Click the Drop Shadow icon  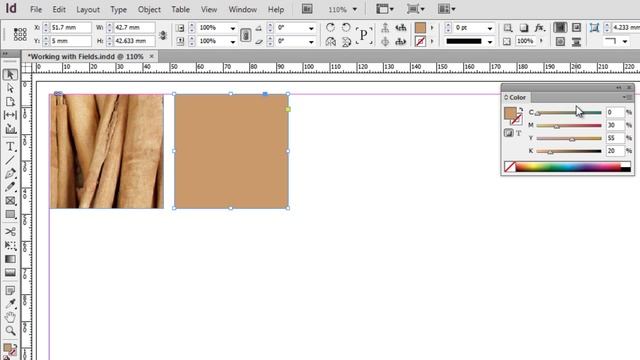point(524,28)
